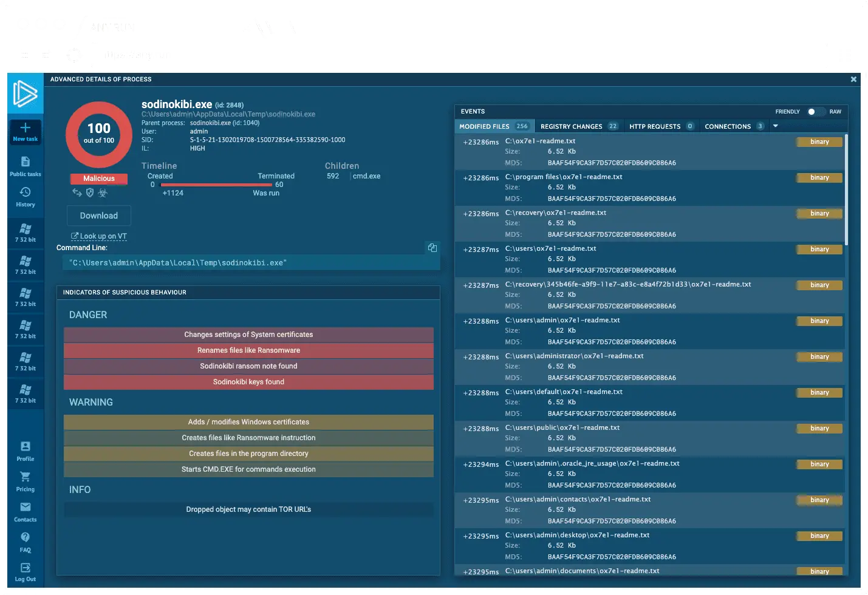Open the Pricing cart icon
Image resolution: width=868 pixels, height=595 pixels.
click(26, 477)
